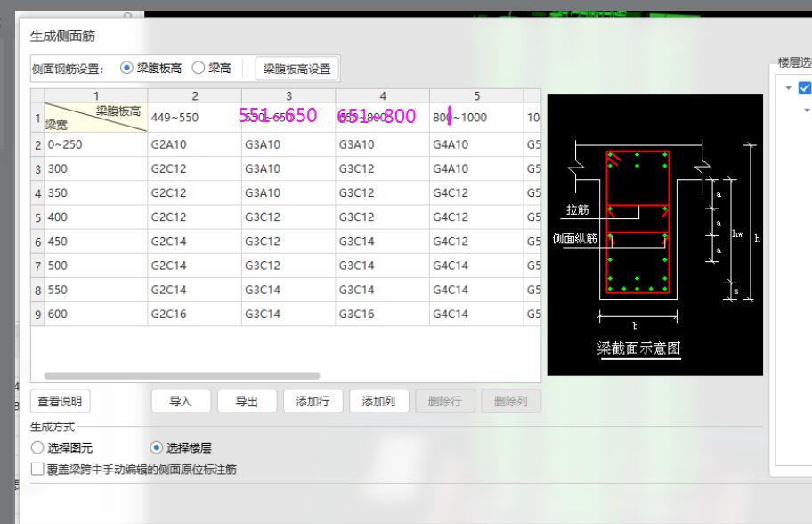The width and height of the screenshot is (812, 524).
Task: Click cell G4C12 in row 350
Action: click(476, 192)
